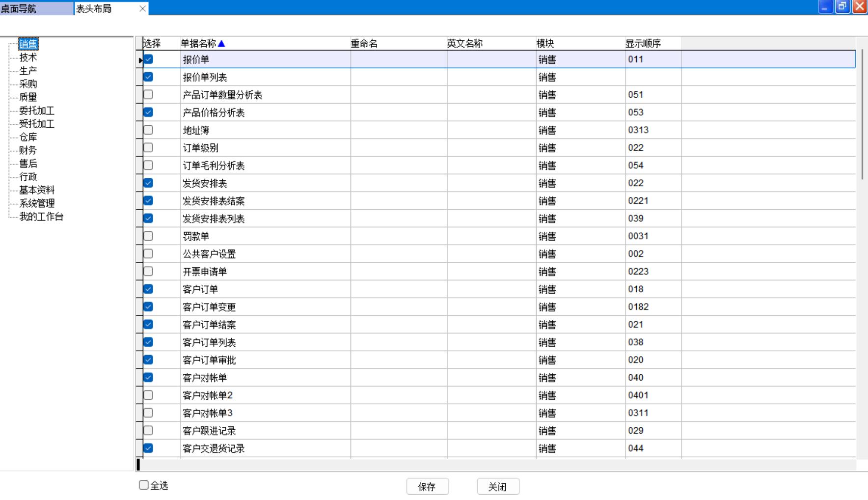The height and width of the screenshot is (500, 868).
Task: Click the sort arrow on 单据名称 column
Action: point(221,44)
